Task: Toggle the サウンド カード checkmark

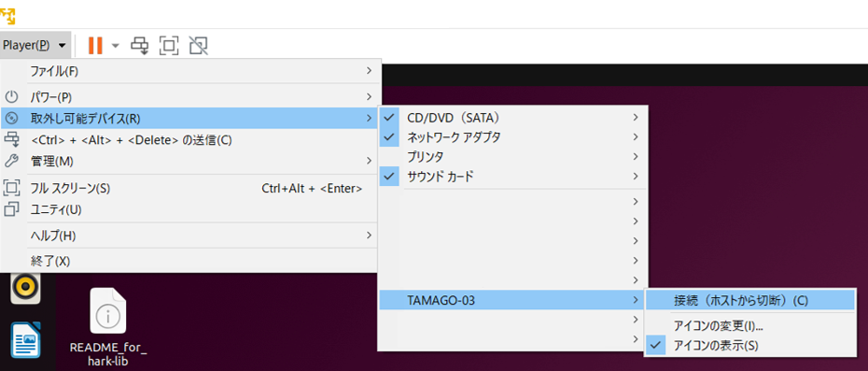Action: [x=390, y=177]
